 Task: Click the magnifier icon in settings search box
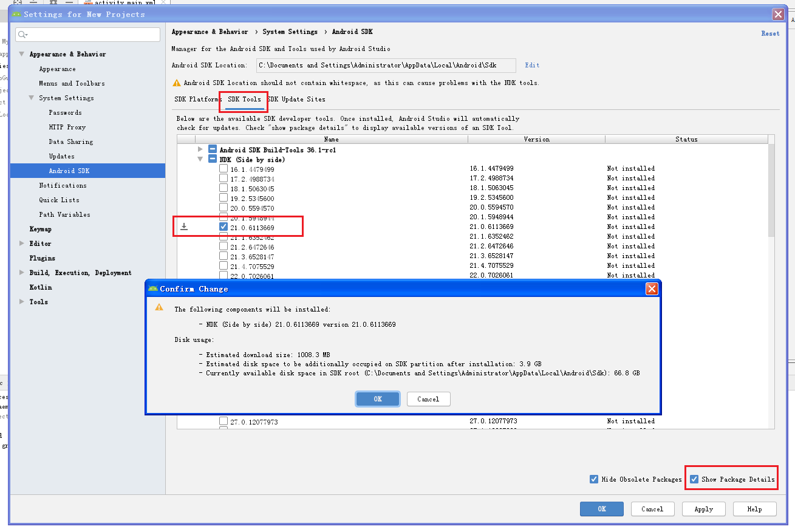[x=22, y=35]
